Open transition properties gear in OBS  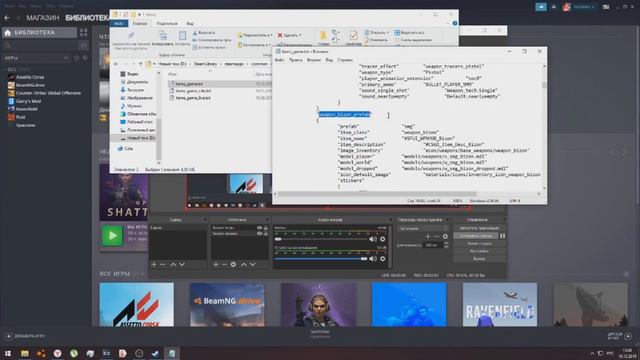pyautogui.click(x=445, y=236)
